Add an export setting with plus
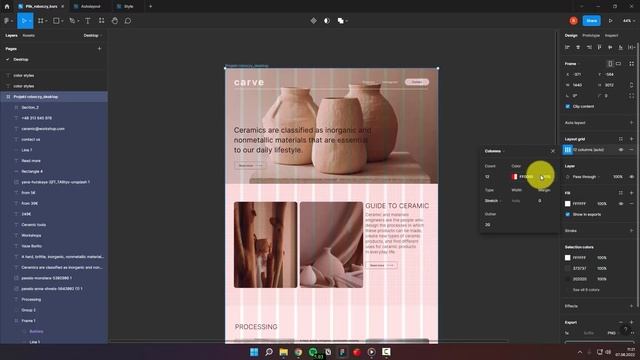The image size is (640, 360). tap(631, 322)
